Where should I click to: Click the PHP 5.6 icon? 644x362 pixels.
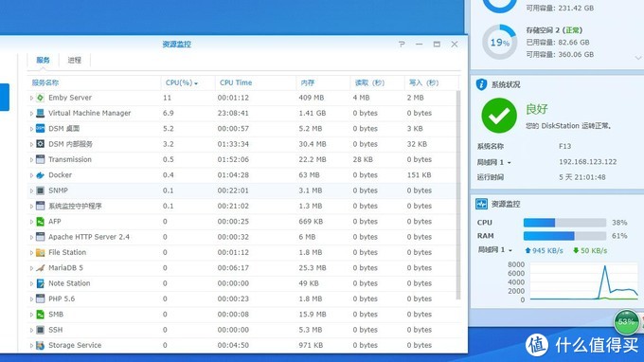[x=40, y=299]
